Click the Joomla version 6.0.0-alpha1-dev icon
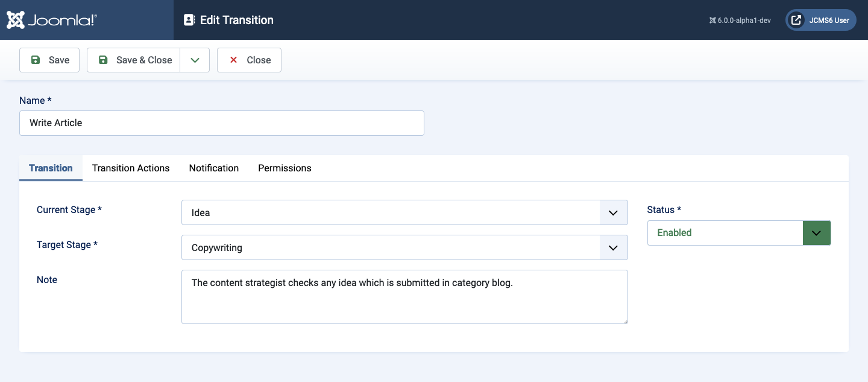868x382 pixels. click(712, 21)
